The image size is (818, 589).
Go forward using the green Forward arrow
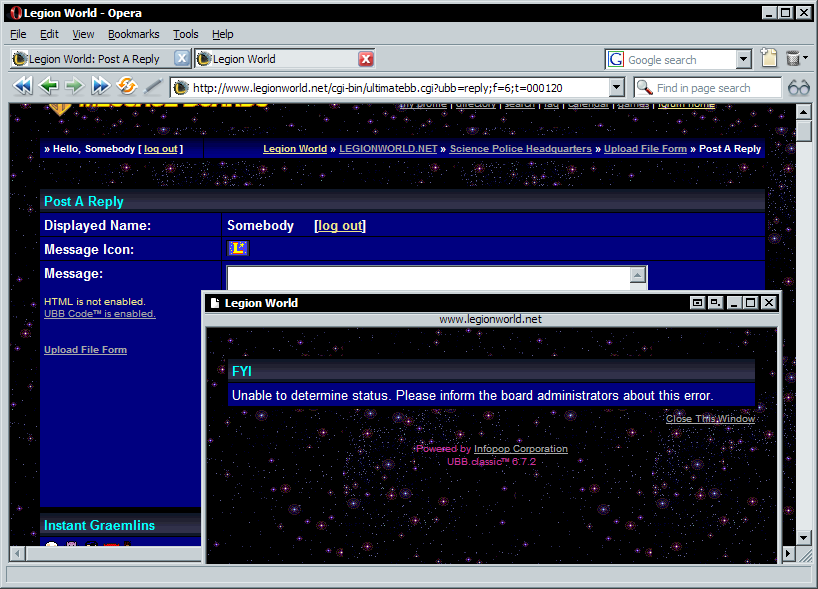74,86
